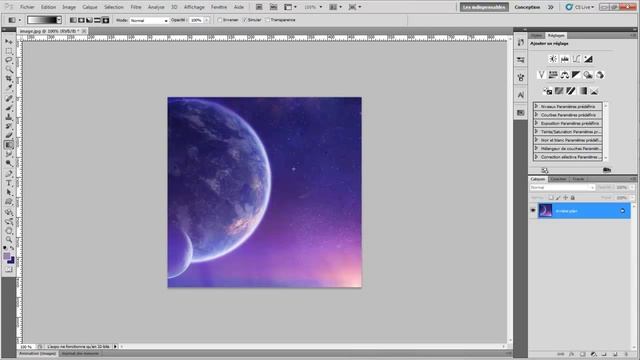640x360 pixels.
Task: Activate the Les indispensables workspace
Action: click(x=484, y=7)
